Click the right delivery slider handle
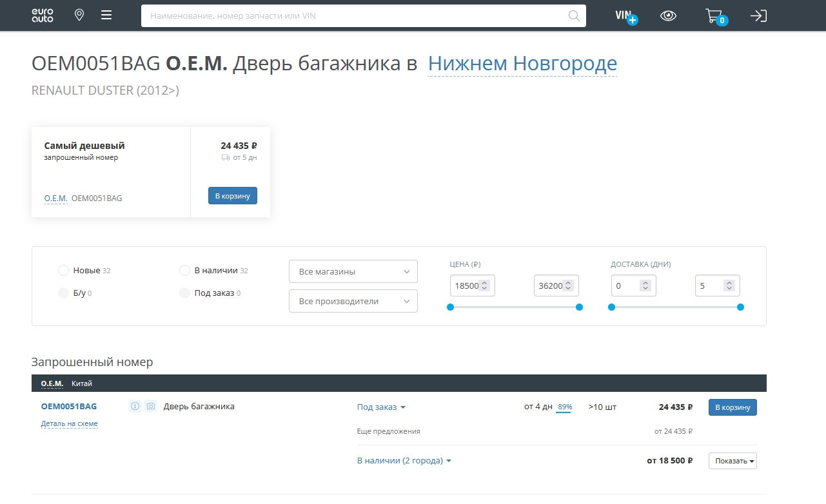Screen dimensions: 826x504 click(740, 307)
